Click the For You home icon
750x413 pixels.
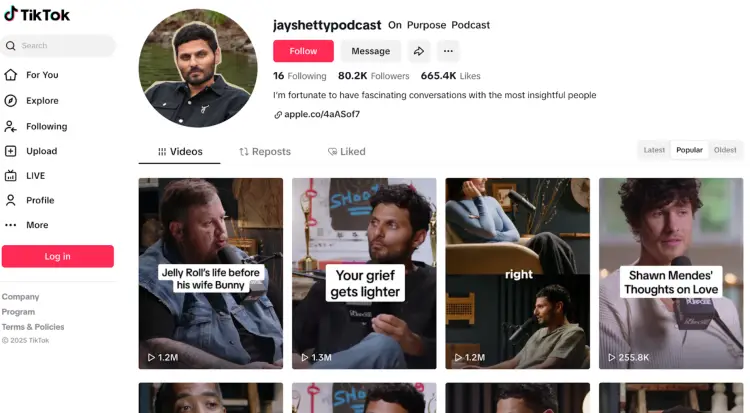point(11,75)
